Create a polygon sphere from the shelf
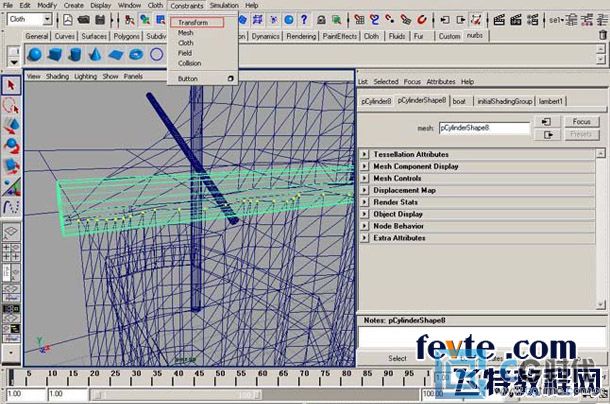610x404 pixels. click(35, 54)
